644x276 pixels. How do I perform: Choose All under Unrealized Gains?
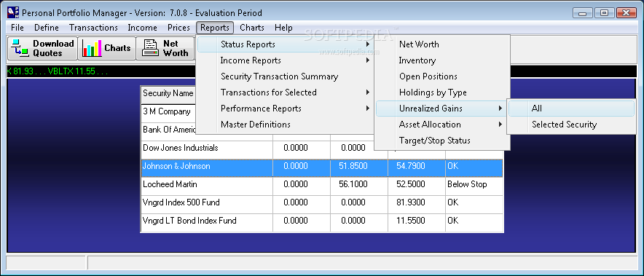pyautogui.click(x=571, y=109)
